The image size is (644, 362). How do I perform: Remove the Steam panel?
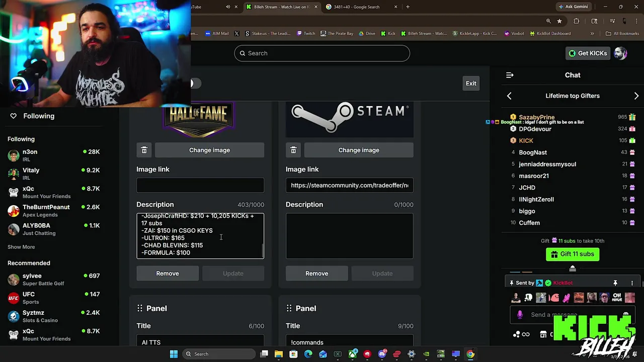pos(317,274)
